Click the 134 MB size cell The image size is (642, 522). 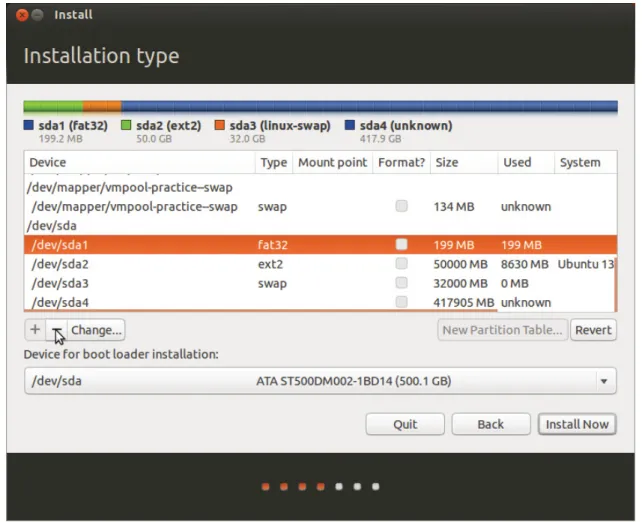tap(454, 206)
